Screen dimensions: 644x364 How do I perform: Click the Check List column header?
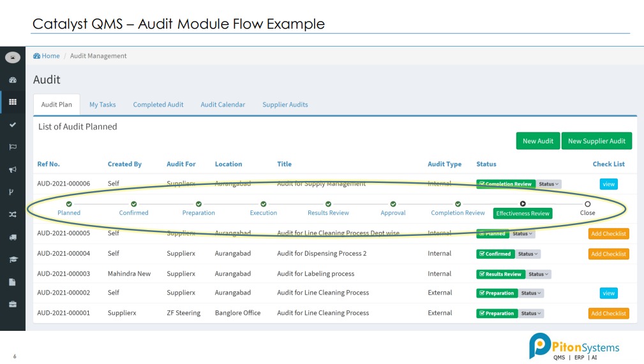pyautogui.click(x=608, y=164)
